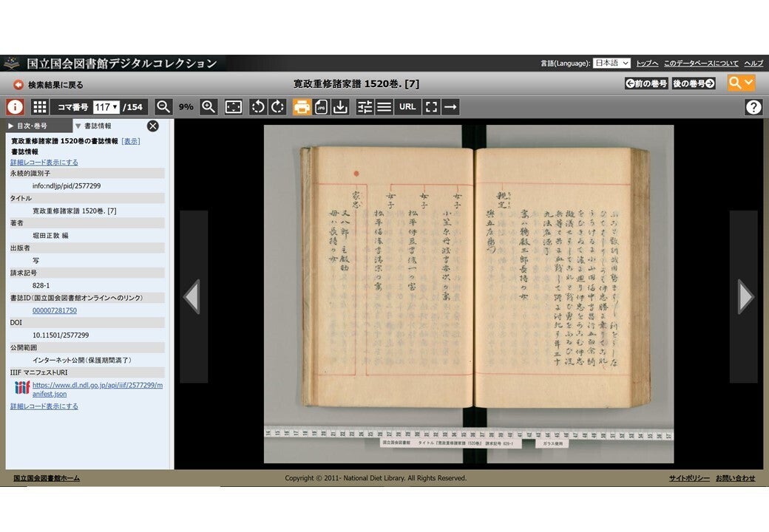Select the 書誌情報 tab

(x=96, y=126)
